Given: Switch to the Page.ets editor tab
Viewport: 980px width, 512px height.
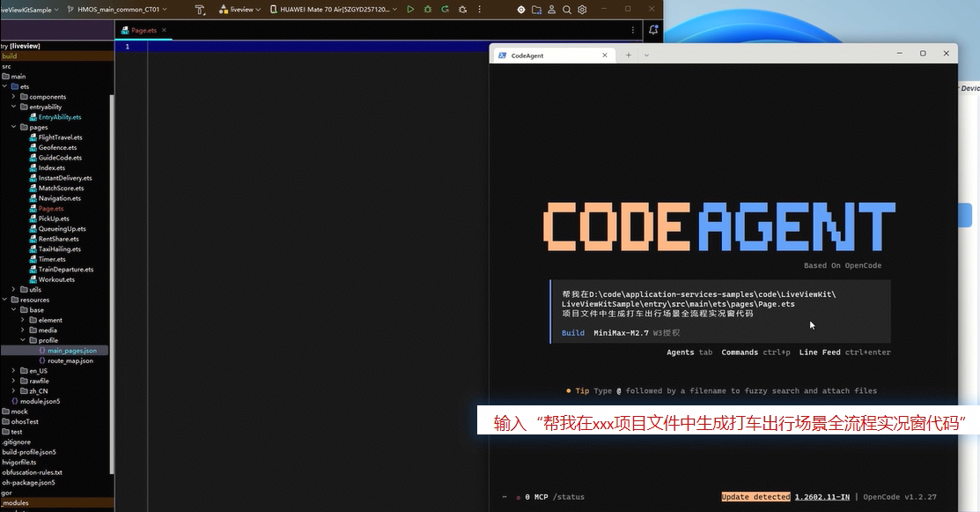Looking at the screenshot, I should click(x=144, y=30).
